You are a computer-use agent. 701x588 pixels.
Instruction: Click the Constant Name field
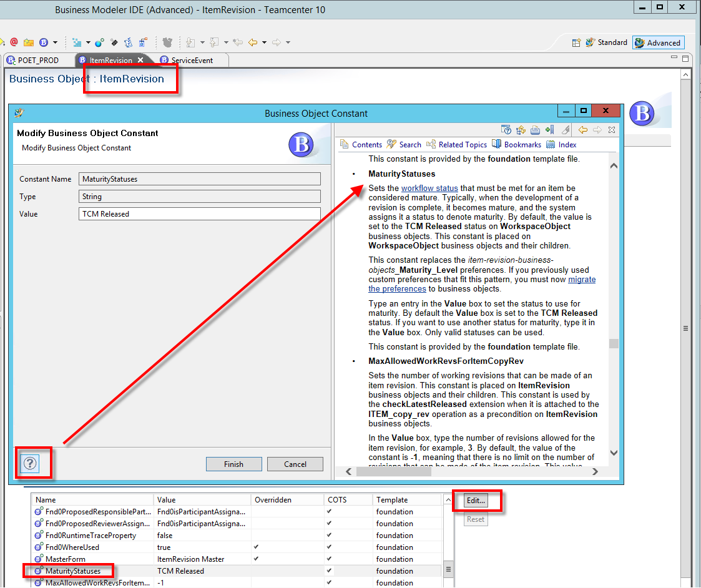199,179
